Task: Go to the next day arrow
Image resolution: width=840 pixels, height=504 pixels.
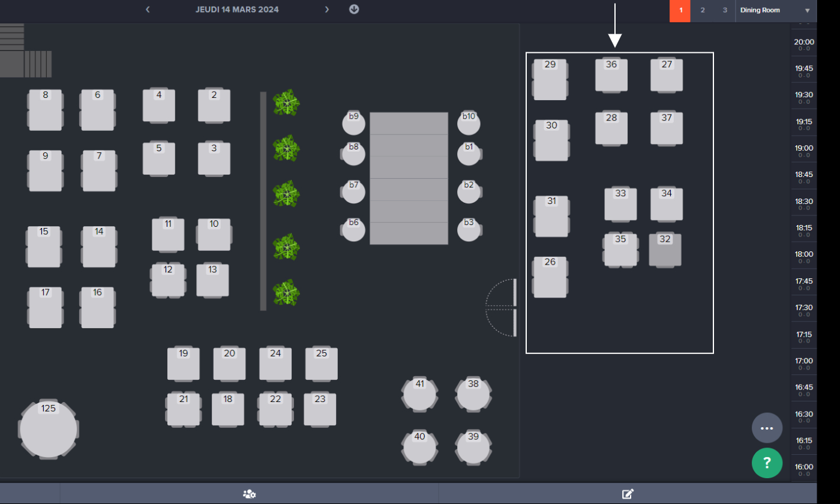Action: (327, 10)
